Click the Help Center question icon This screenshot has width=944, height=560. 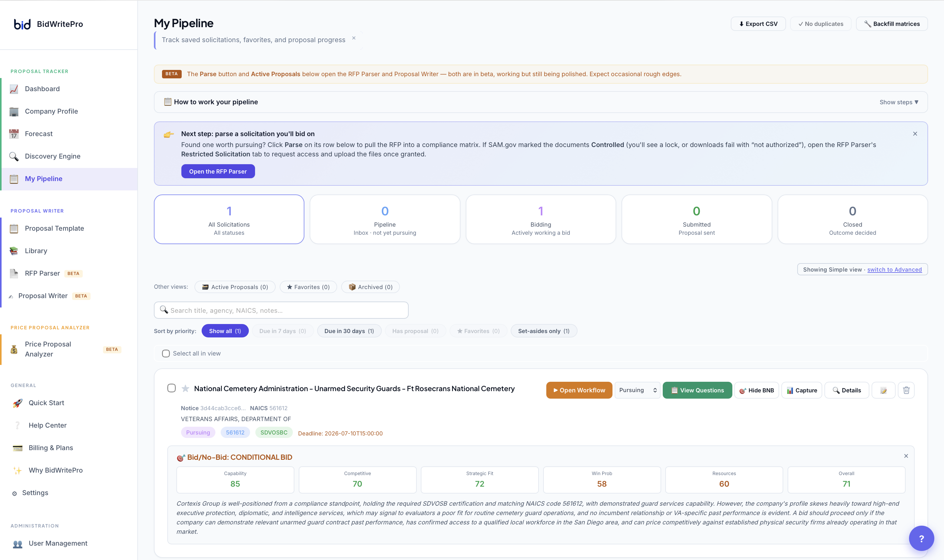click(x=17, y=425)
